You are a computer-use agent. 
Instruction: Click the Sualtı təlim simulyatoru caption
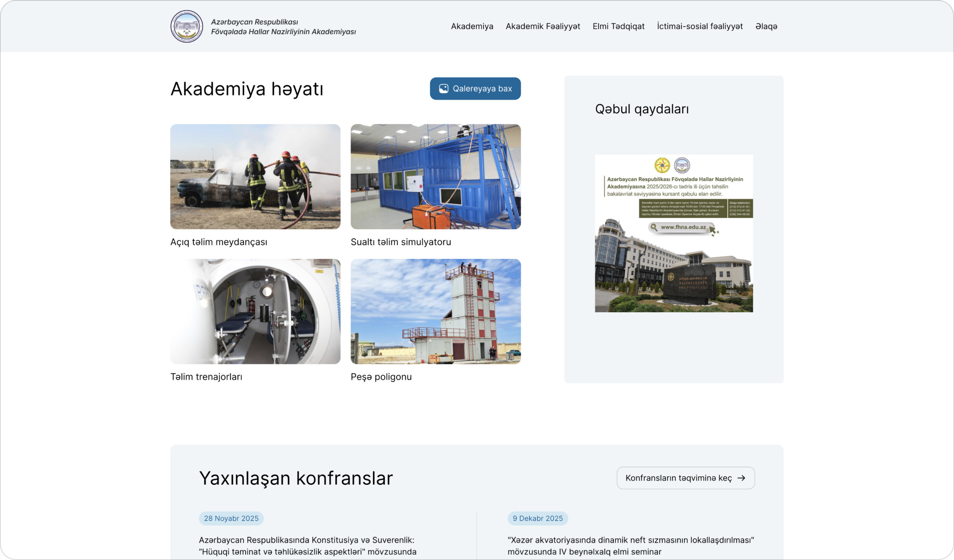401,242
